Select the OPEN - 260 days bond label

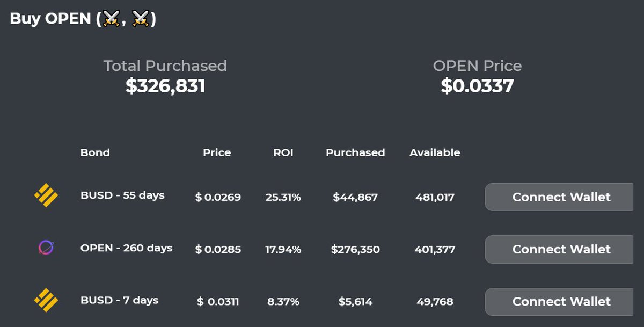pyautogui.click(x=127, y=248)
